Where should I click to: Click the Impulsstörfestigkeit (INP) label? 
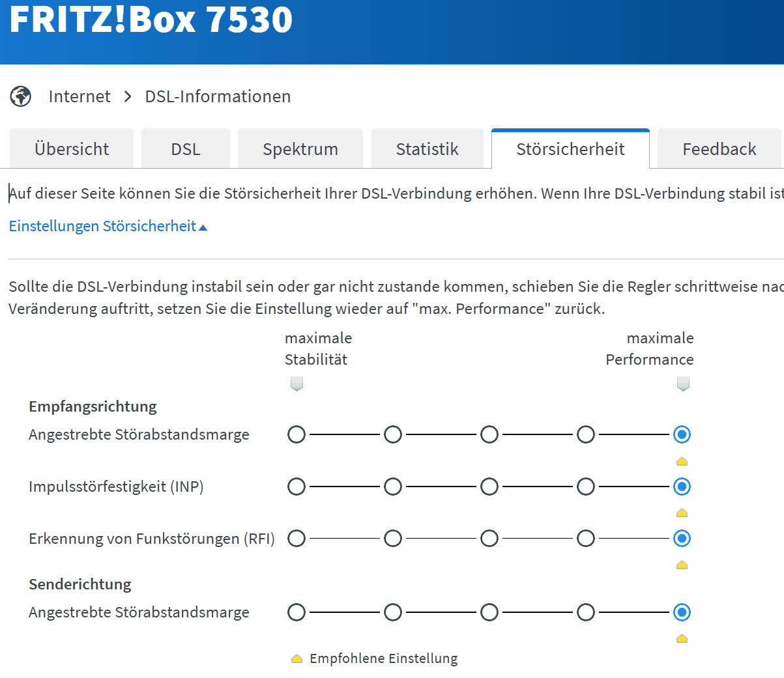tap(116, 487)
